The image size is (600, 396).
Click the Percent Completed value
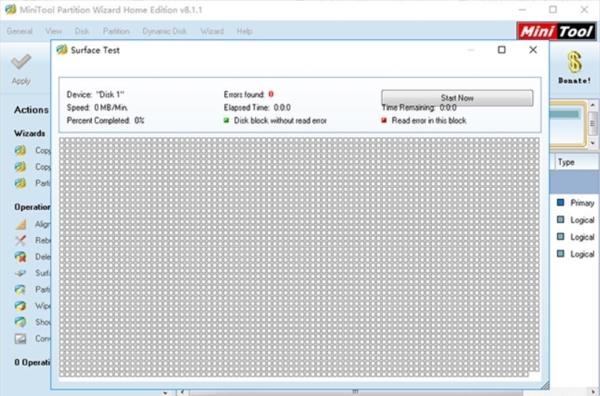(x=139, y=121)
